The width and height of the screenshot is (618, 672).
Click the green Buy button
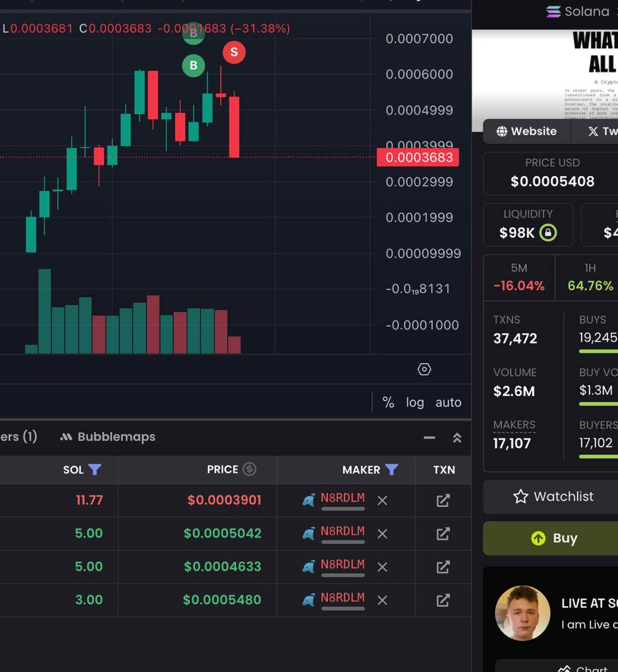551,538
